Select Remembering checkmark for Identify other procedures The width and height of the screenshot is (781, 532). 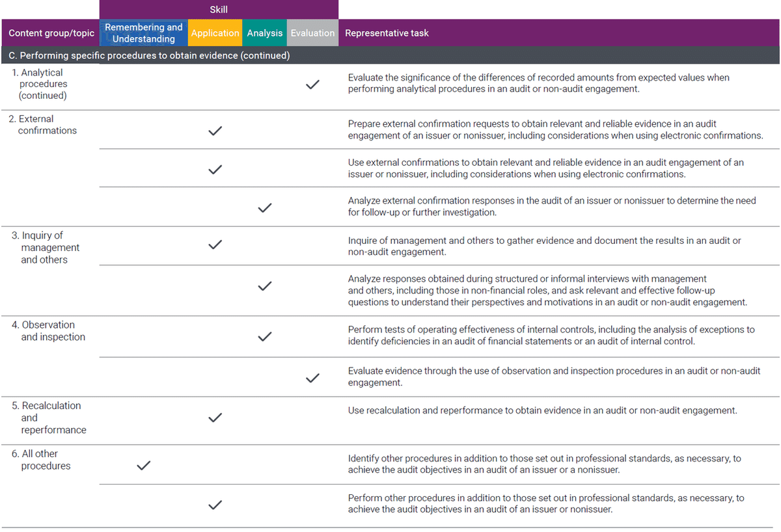click(x=144, y=466)
